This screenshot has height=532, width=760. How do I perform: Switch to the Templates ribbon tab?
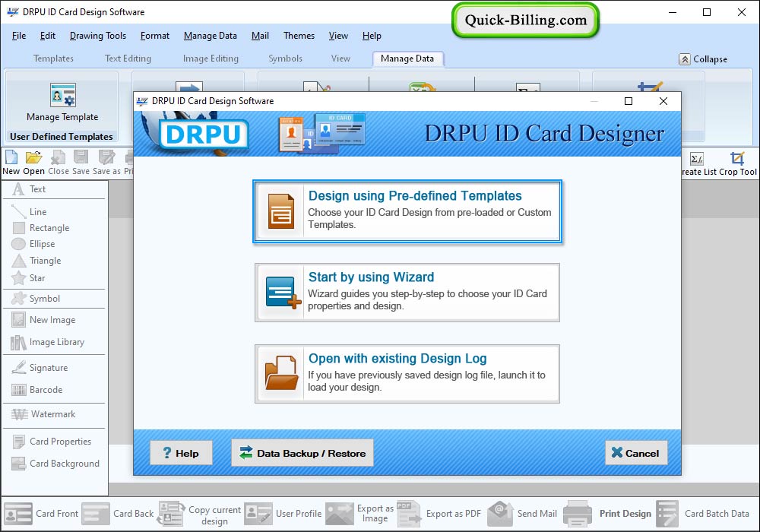[53, 59]
